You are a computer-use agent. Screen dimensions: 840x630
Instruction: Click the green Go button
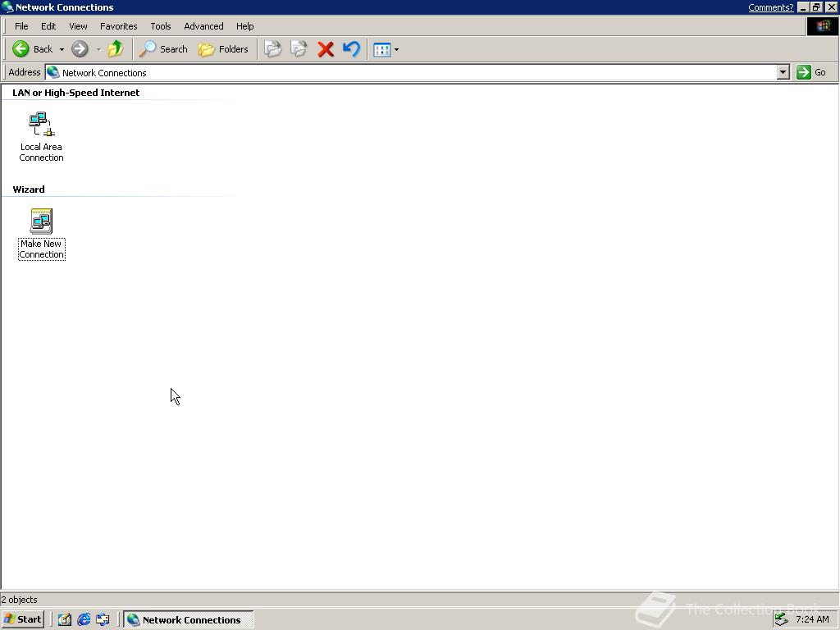pyautogui.click(x=811, y=72)
